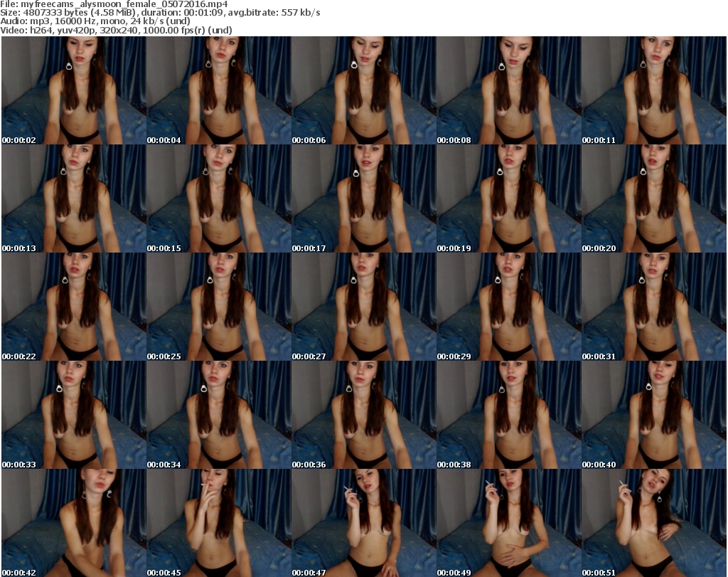Screen dimensions: 728x577
Task: Click the header line starting 'File:'
Action: (x=114, y=4)
